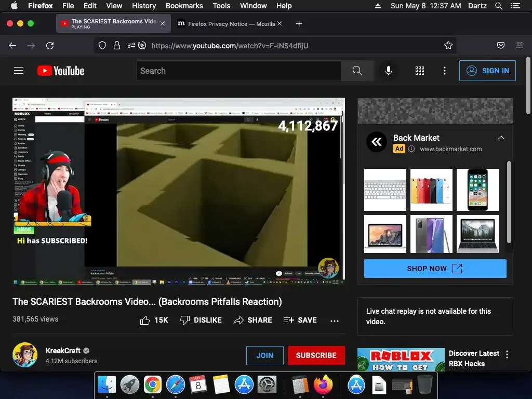Viewport: 532px width, 399px height.
Task: Click the browser address bar URL
Action: [x=230, y=46]
